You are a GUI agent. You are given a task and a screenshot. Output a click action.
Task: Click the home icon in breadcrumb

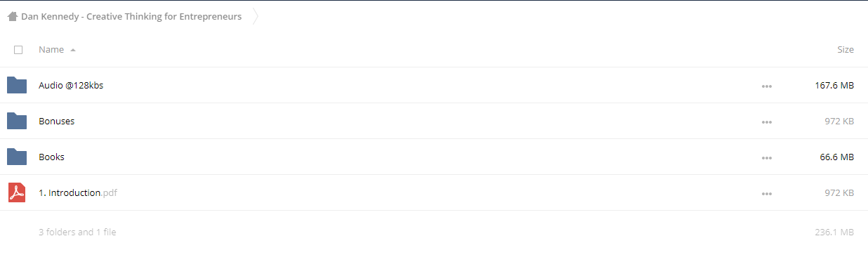tap(13, 16)
